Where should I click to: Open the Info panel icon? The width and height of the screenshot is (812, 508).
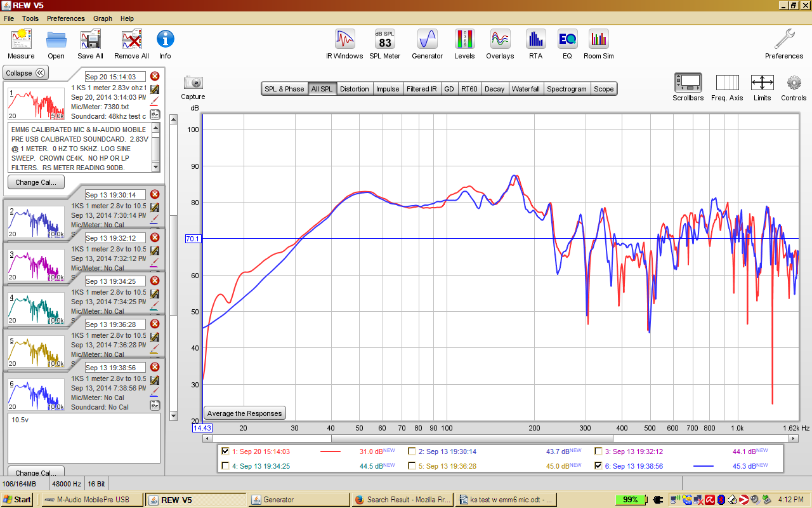click(165, 39)
